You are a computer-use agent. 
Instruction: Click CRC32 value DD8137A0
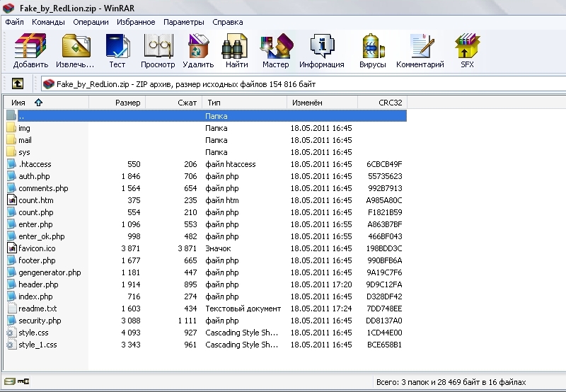pos(384,321)
